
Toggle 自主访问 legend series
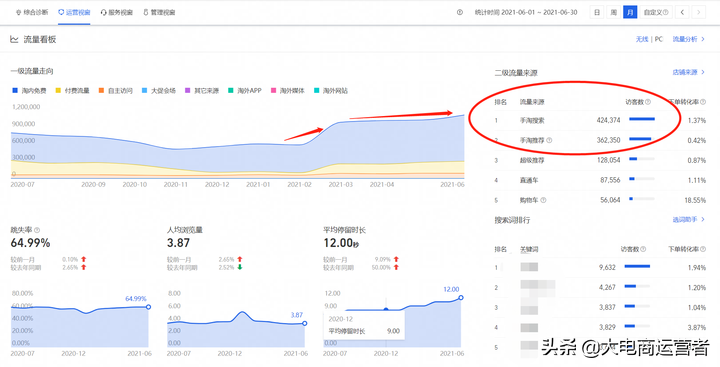pos(116,91)
